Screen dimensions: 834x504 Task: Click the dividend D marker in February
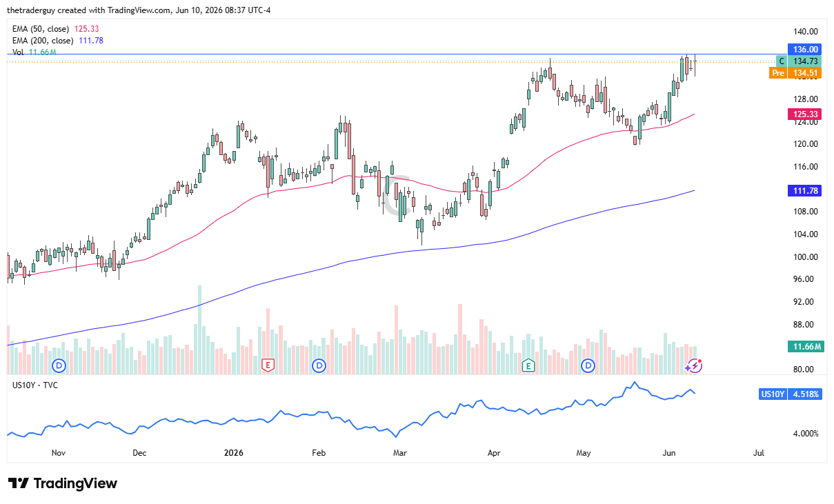(319, 365)
